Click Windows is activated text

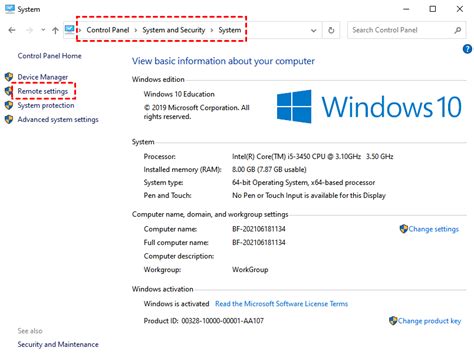coord(176,304)
